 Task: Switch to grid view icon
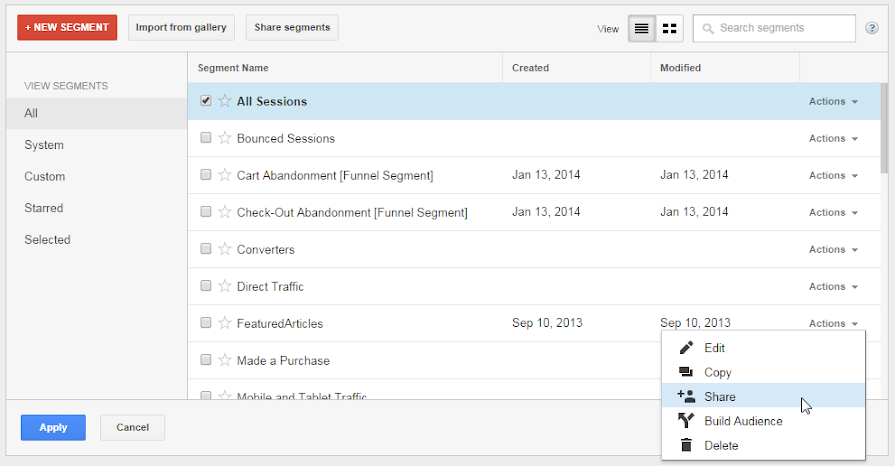pyautogui.click(x=669, y=28)
